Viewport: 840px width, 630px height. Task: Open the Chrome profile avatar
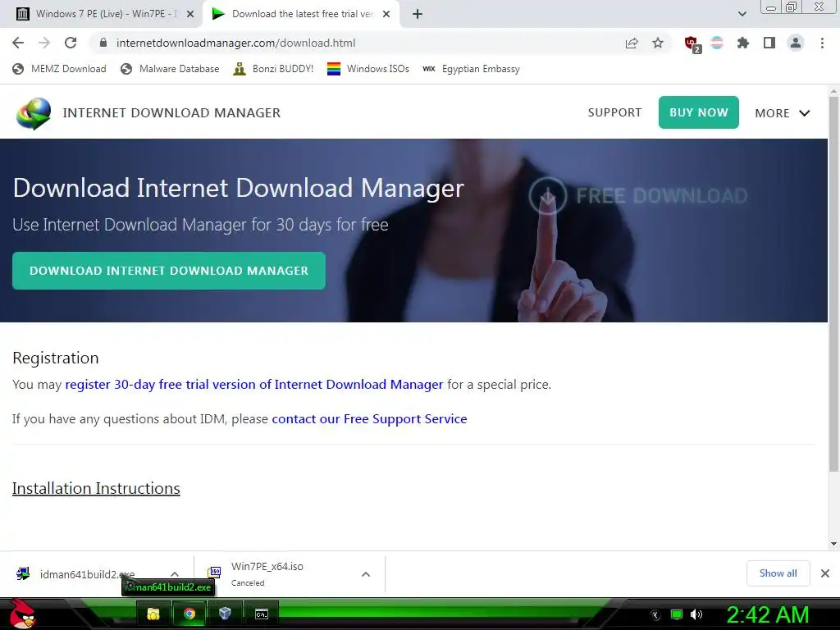796,43
